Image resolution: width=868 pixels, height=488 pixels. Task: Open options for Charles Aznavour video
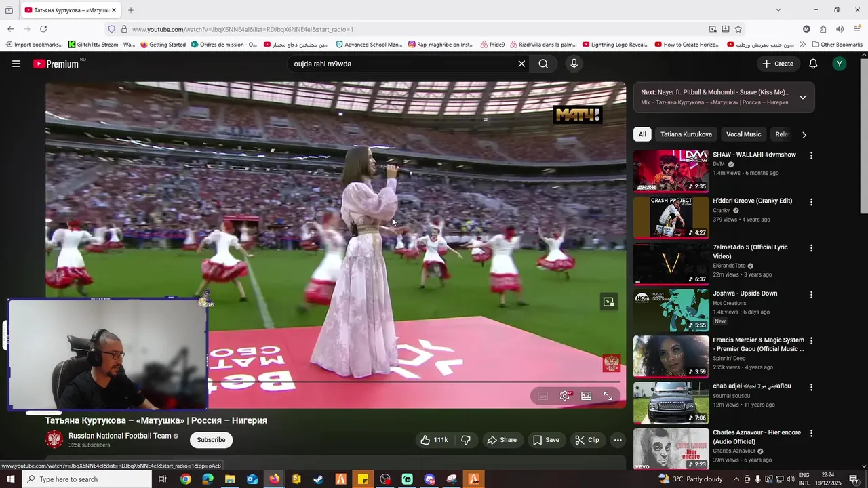point(811,434)
